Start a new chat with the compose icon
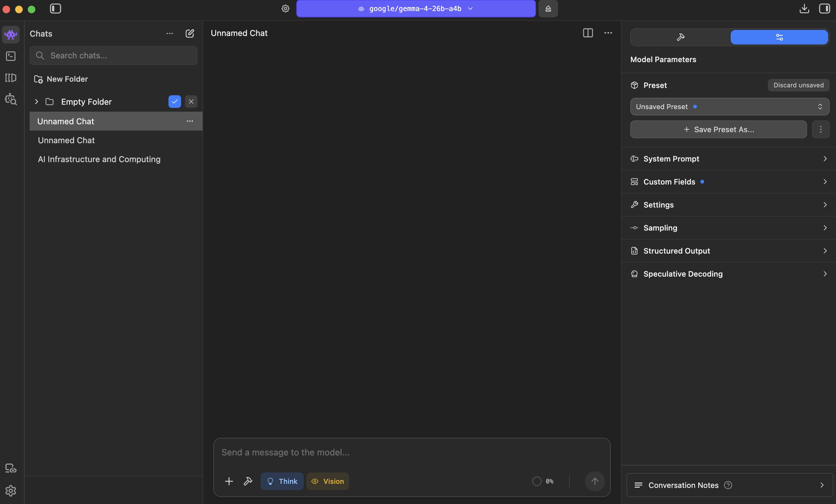836x504 pixels. [x=190, y=33]
